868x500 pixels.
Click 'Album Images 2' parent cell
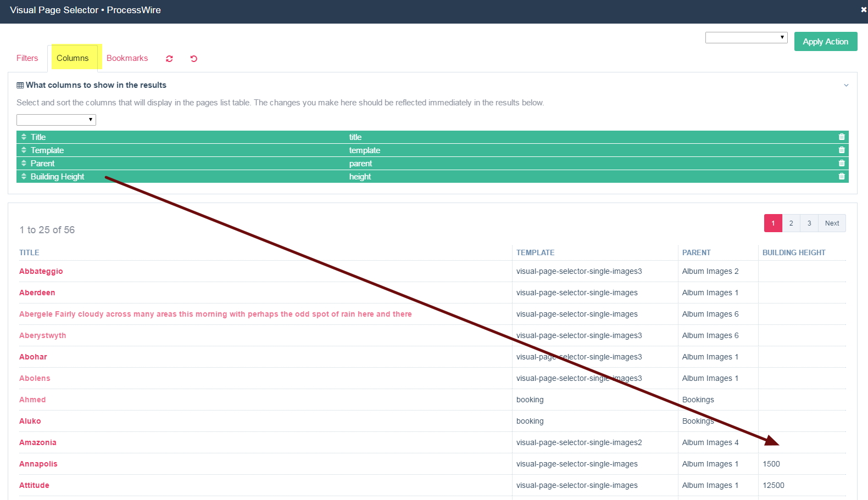tap(710, 271)
